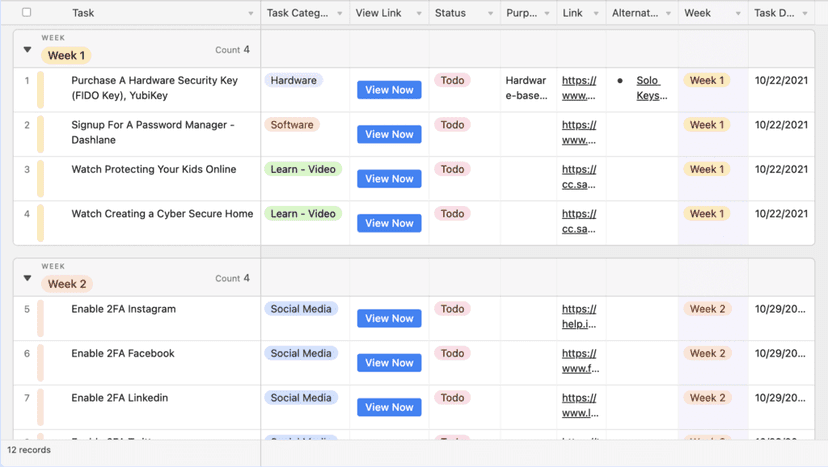The image size is (828, 467).
Task: Toggle the select-all checkbox in header
Action: pyautogui.click(x=27, y=13)
